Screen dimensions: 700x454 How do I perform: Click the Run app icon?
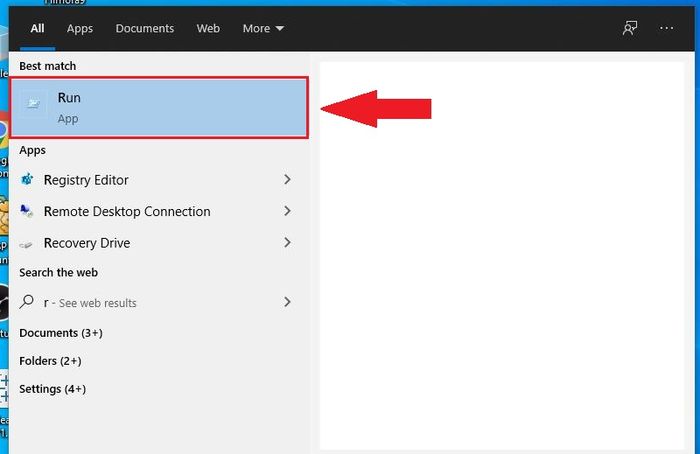click(33, 104)
